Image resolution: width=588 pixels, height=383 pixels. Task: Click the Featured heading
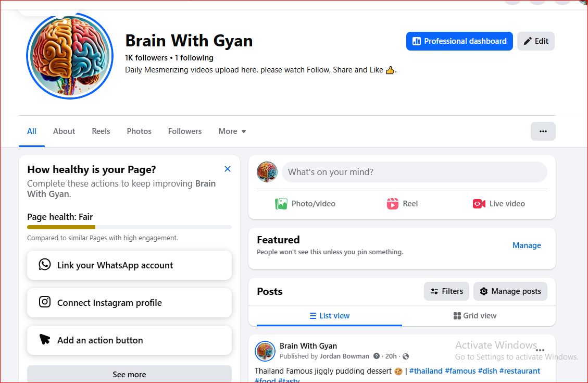click(x=278, y=240)
